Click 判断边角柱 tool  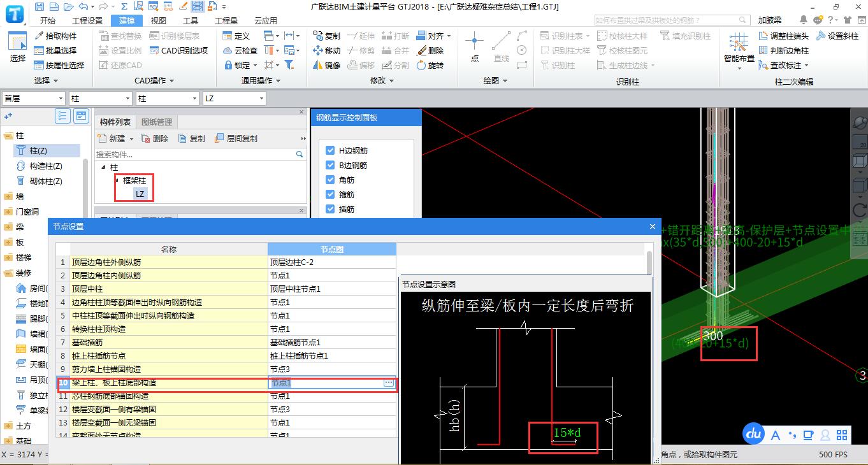coord(783,50)
